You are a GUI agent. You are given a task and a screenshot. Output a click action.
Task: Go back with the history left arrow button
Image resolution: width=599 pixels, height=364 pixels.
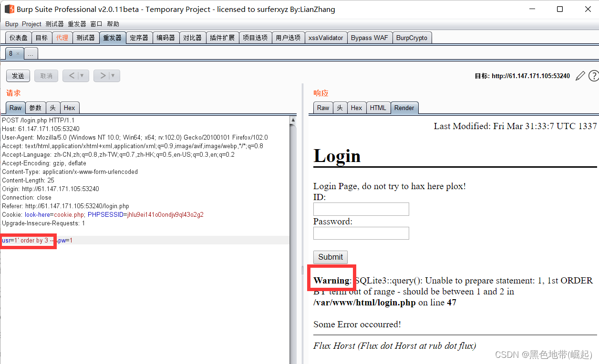tap(72, 76)
